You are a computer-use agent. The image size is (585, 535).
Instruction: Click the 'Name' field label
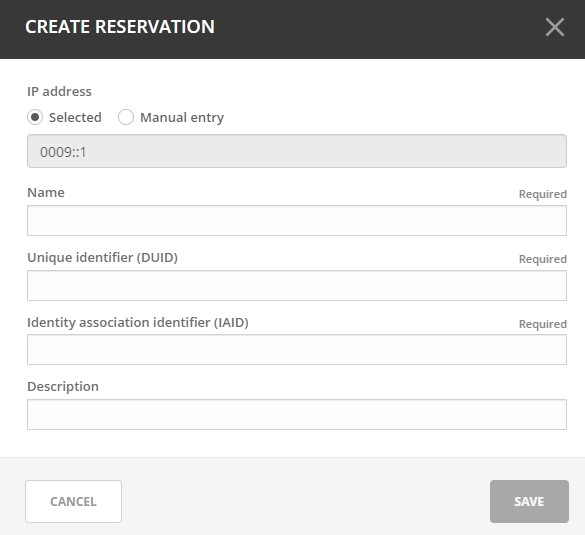pos(46,193)
